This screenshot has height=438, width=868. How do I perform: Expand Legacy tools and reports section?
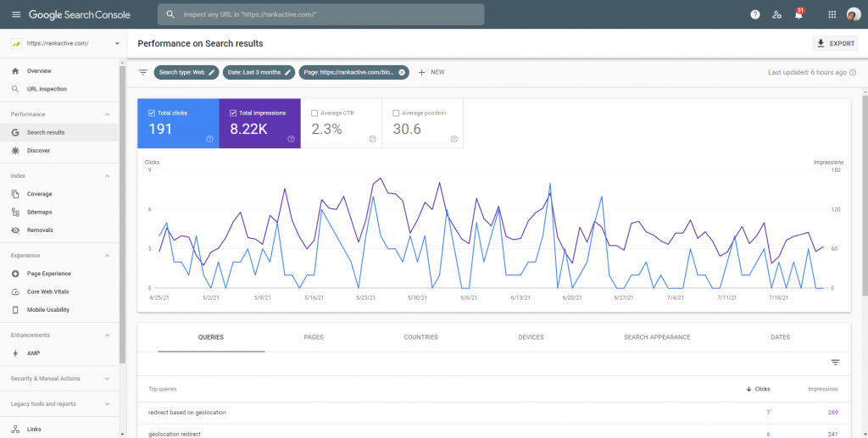[108, 404]
